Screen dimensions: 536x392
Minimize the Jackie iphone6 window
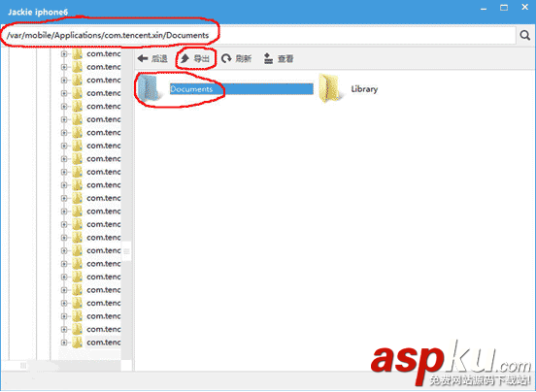click(484, 9)
